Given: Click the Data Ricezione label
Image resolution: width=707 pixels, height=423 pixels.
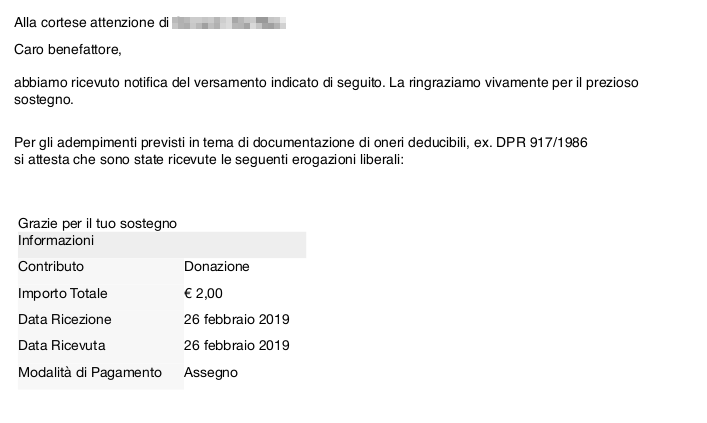Looking at the screenshot, I should [x=64, y=319].
